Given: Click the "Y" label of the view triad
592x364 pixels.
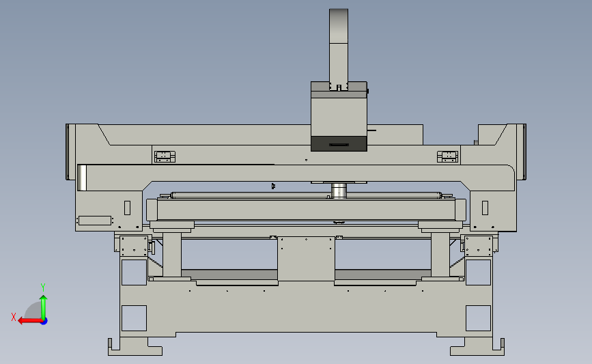Looking at the screenshot, I should pyautogui.click(x=43, y=288).
